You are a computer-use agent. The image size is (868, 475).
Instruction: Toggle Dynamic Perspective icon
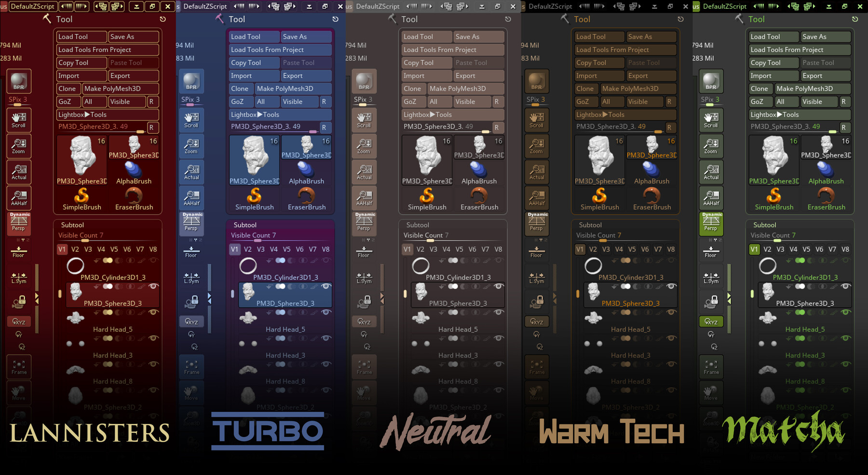click(x=18, y=223)
